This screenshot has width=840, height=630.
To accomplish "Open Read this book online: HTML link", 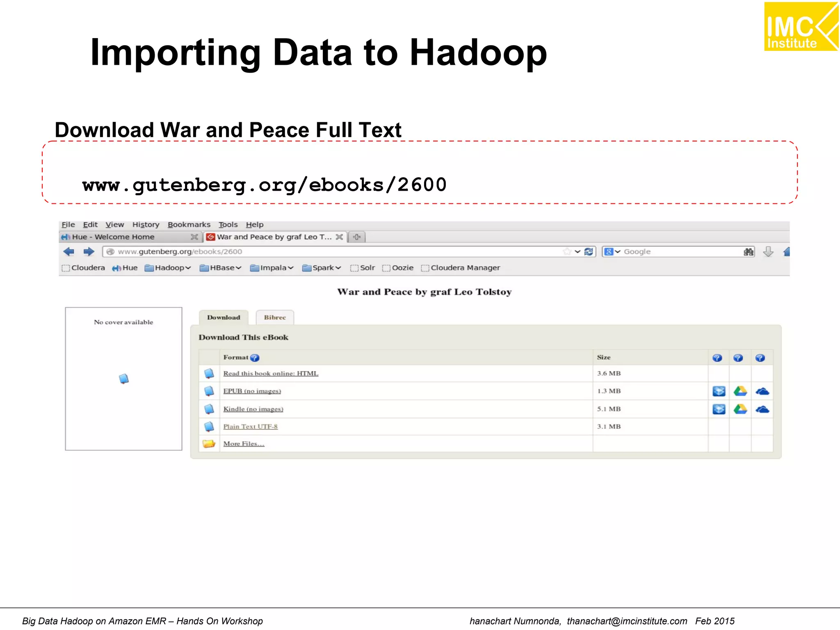I will [271, 373].
